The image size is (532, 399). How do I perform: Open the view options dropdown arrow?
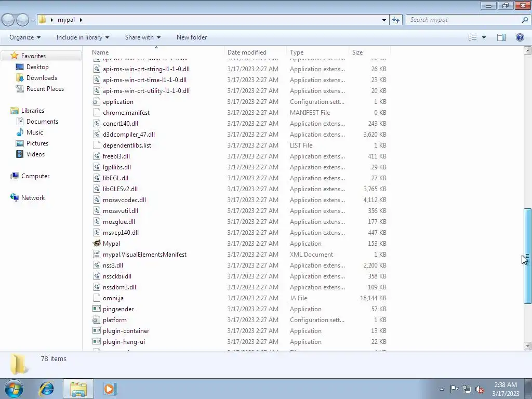pos(484,37)
